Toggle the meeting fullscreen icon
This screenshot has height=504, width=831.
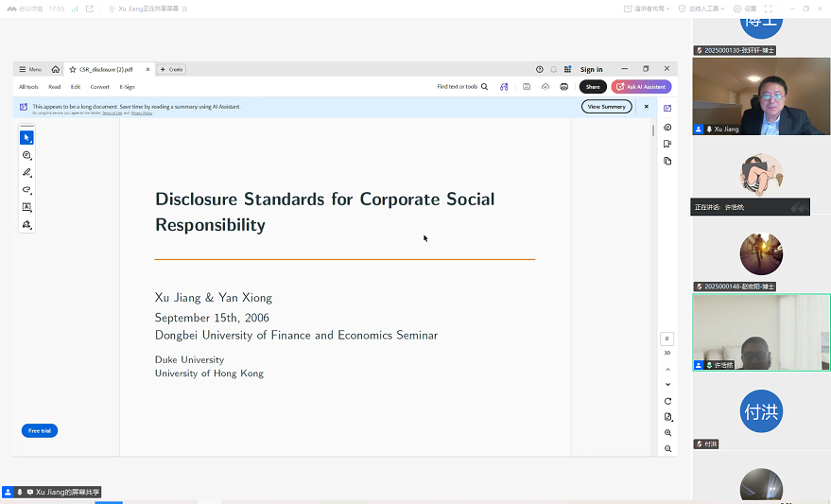point(768,9)
